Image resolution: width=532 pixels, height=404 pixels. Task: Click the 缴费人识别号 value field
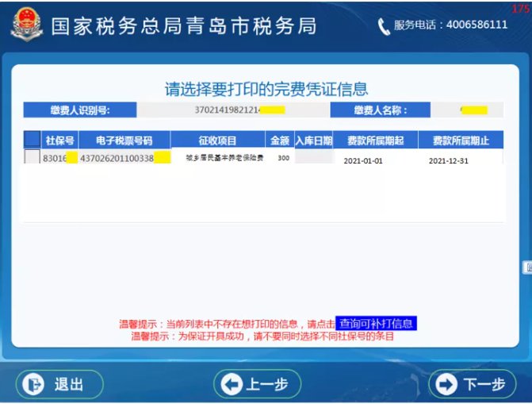point(233,110)
